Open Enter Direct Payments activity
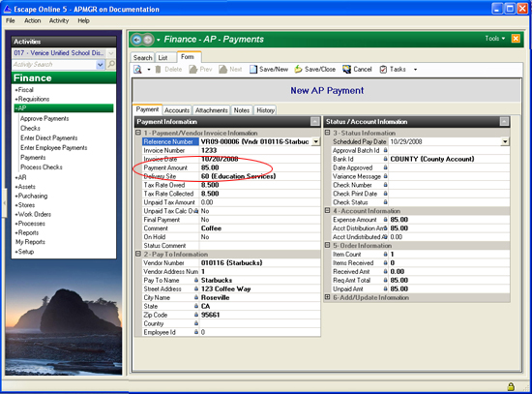The width and height of the screenshot is (532, 394). 49,137
